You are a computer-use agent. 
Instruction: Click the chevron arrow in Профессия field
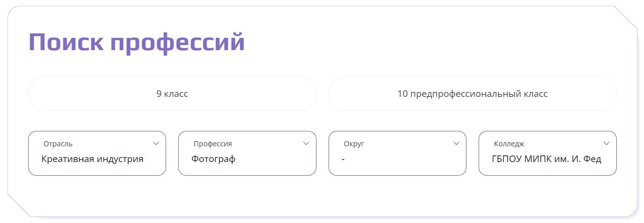point(306,144)
